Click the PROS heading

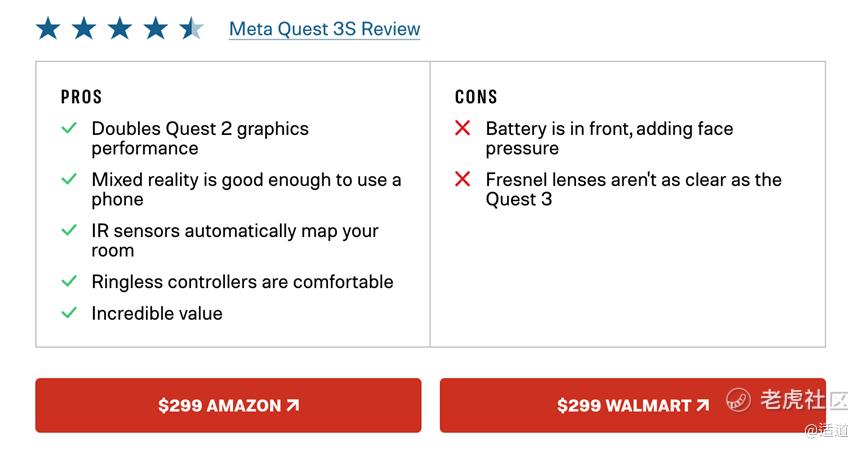point(81,96)
